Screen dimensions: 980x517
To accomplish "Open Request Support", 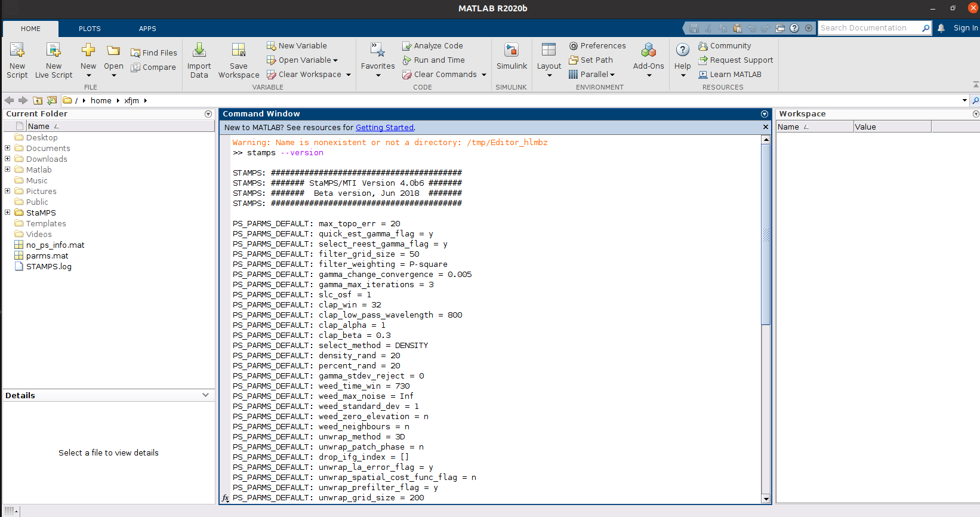I will (736, 60).
